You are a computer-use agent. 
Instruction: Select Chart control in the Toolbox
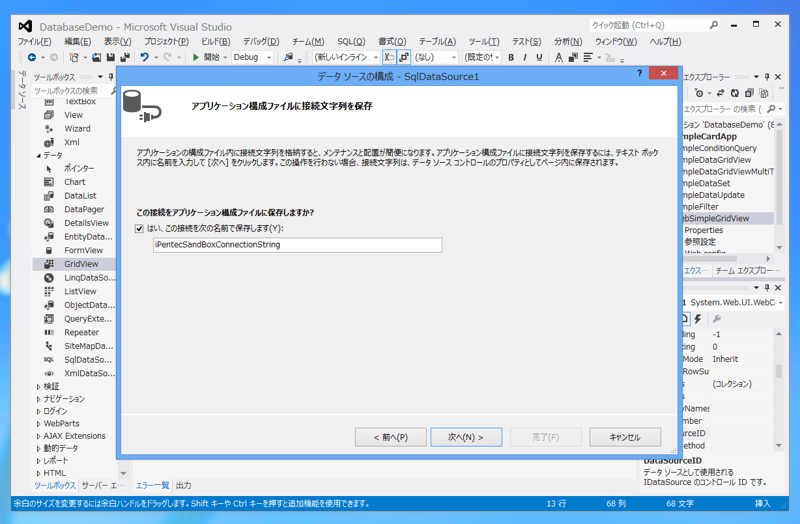point(75,182)
